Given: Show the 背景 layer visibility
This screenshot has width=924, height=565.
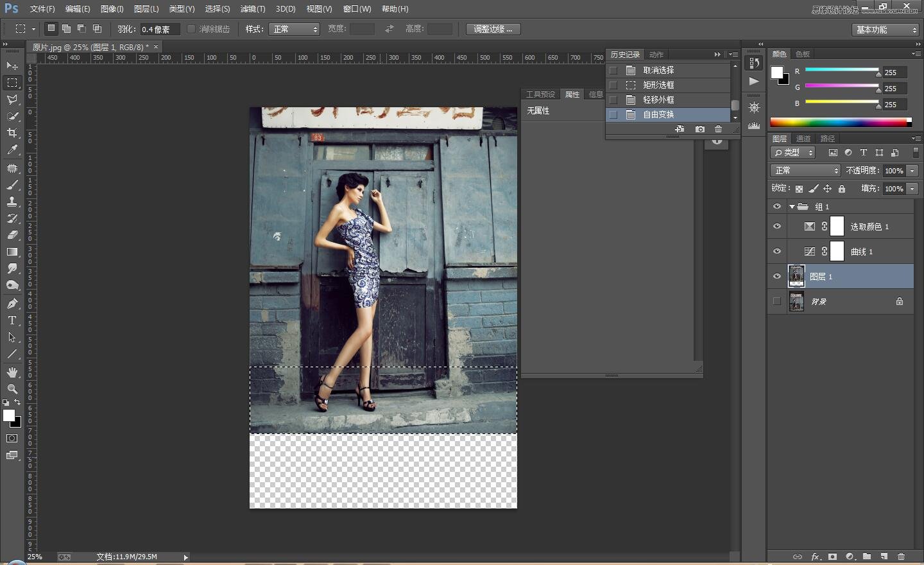Looking at the screenshot, I should [x=777, y=301].
